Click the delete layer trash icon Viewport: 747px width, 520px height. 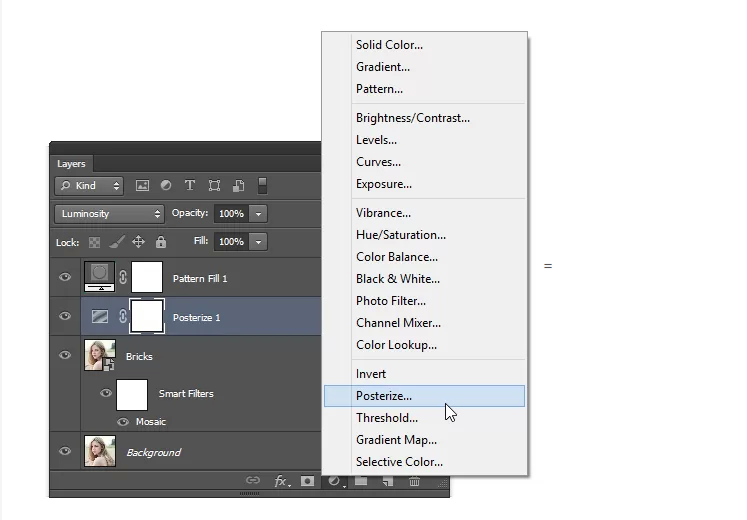(414, 481)
